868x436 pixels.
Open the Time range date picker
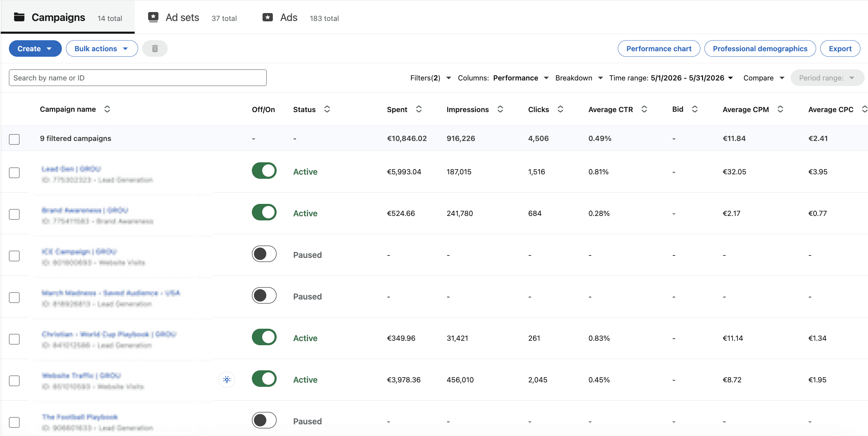[671, 78]
